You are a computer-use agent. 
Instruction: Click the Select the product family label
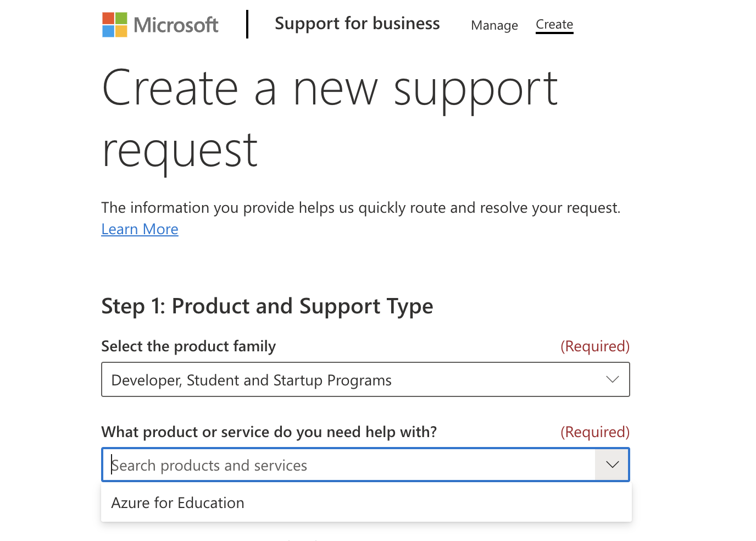pyautogui.click(x=188, y=346)
